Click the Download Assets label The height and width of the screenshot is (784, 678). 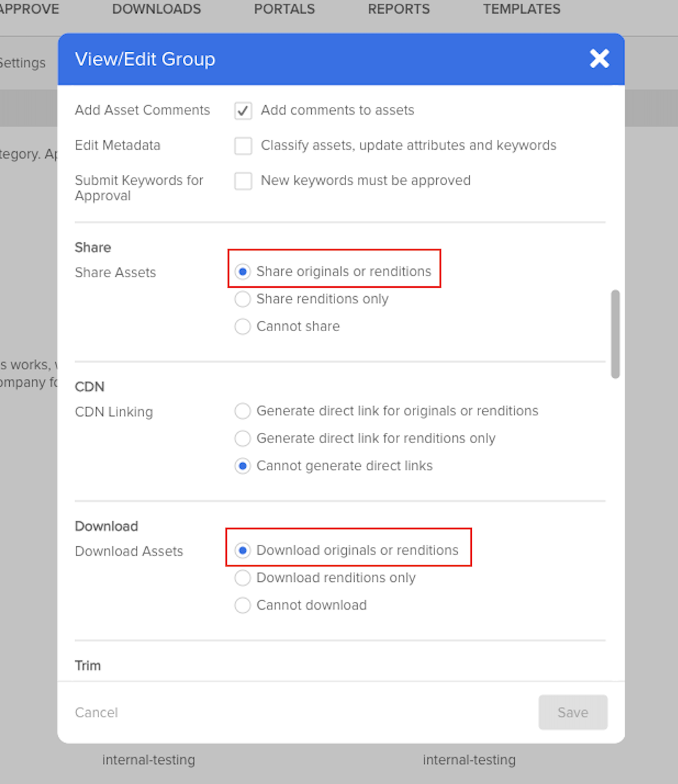pyautogui.click(x=129, y=551)
